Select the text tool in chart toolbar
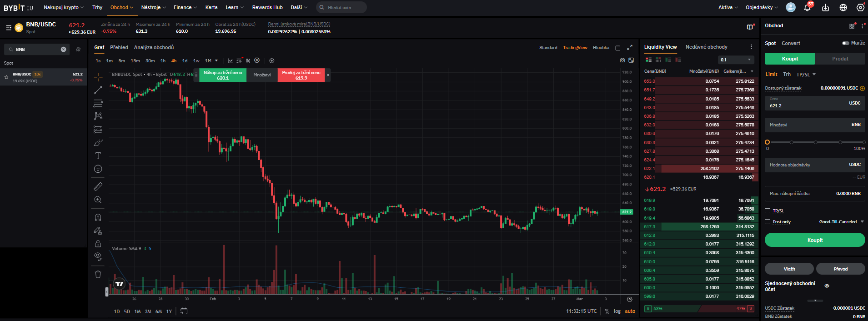This screenshot has height=321, width=868. coord(98,156)
